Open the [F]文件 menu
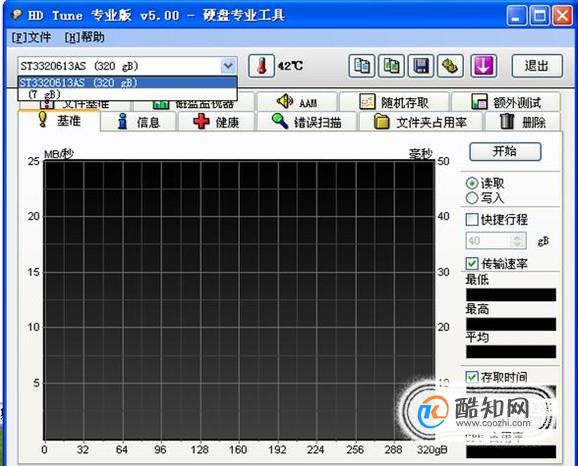Viewport: 578px width, 466px height. (x=31, y=37)
